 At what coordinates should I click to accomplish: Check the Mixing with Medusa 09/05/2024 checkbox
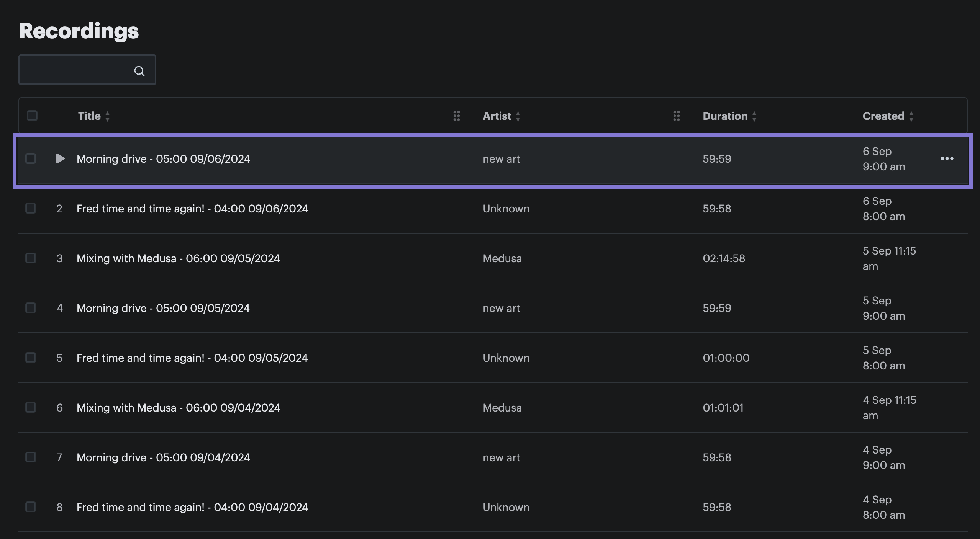coord(31,258)
